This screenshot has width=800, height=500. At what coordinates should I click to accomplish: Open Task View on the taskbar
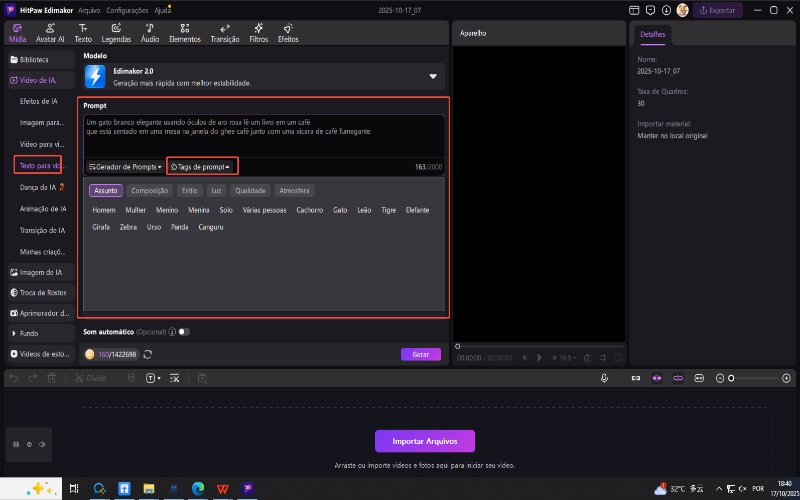[x=74, y=488]
